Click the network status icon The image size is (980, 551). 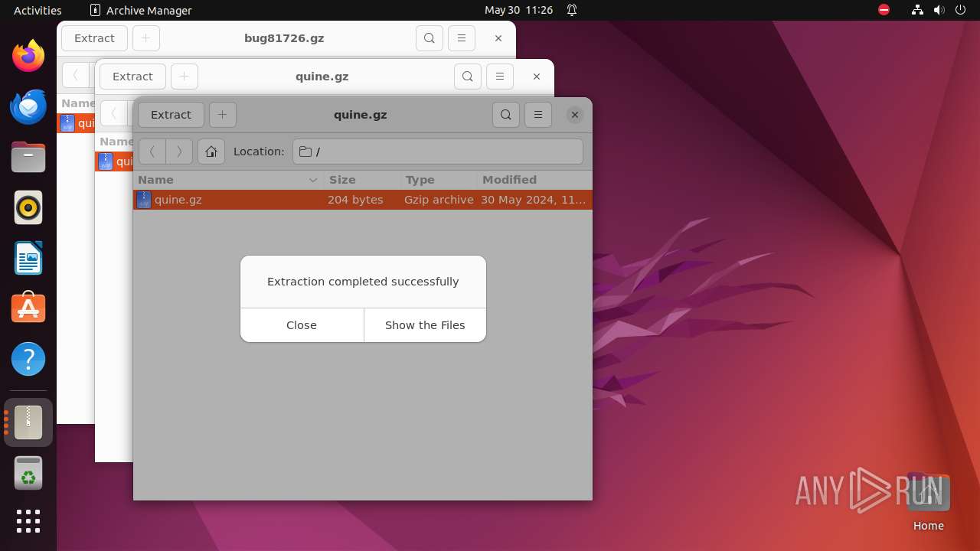point(918,10)
